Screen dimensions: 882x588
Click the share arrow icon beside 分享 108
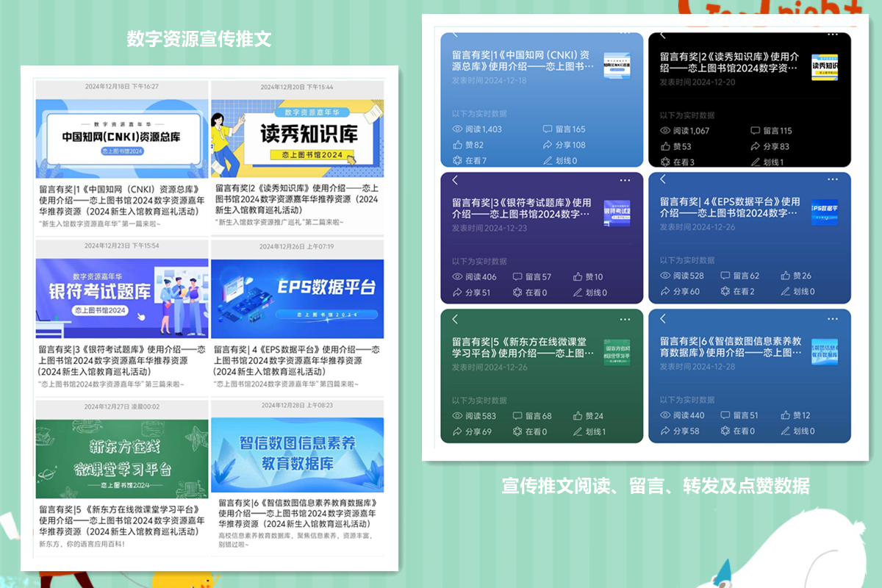pyautogui.click(x=548, y=146)
